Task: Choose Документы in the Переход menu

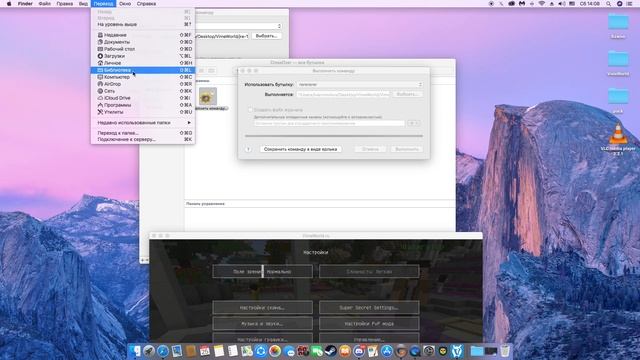Action: (143, 42)
